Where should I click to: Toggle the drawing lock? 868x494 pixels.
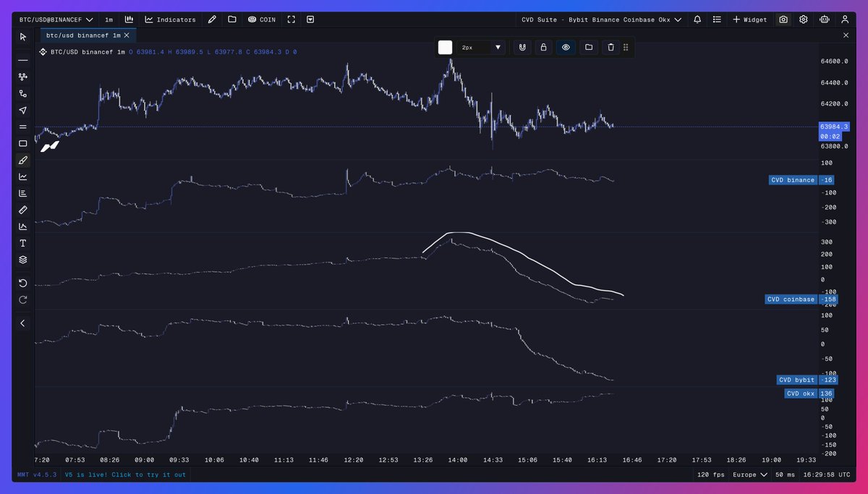pyautogui.click(x=543, y=47)
